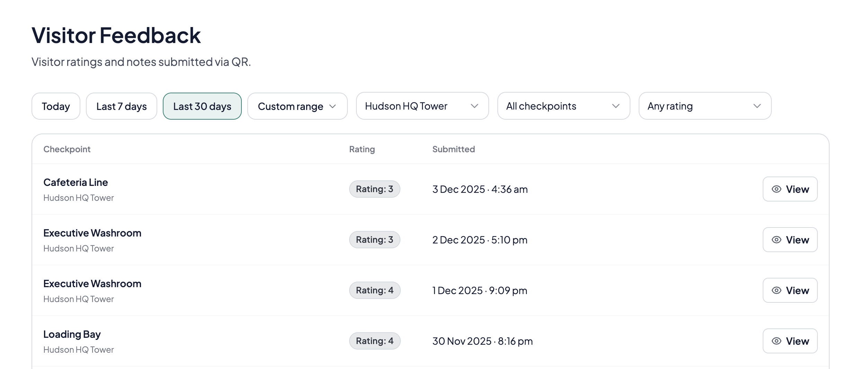Click the eye icon on Loading Bay's View button
The image size is (868, 369).
pos(777,341)
